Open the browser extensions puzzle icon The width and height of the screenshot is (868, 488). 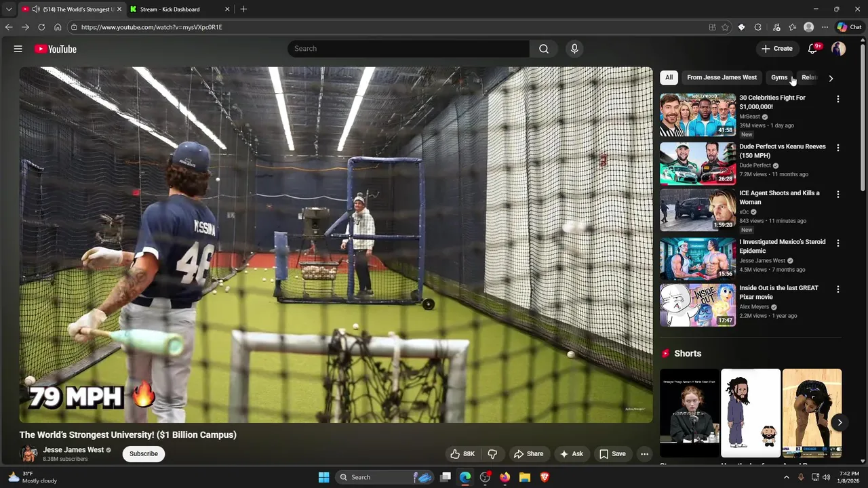pos(758,27)
